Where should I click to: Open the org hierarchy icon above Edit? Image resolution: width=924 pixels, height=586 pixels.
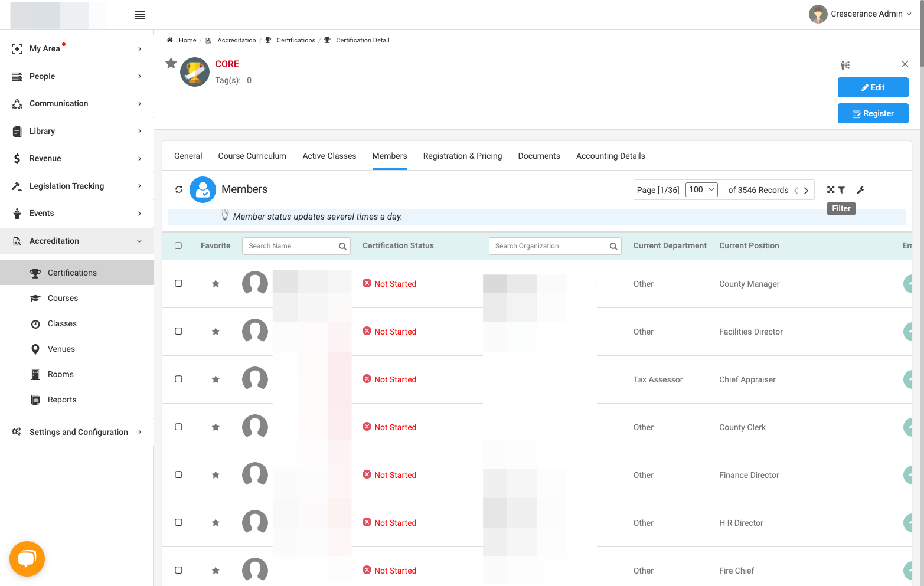(845, 65)
